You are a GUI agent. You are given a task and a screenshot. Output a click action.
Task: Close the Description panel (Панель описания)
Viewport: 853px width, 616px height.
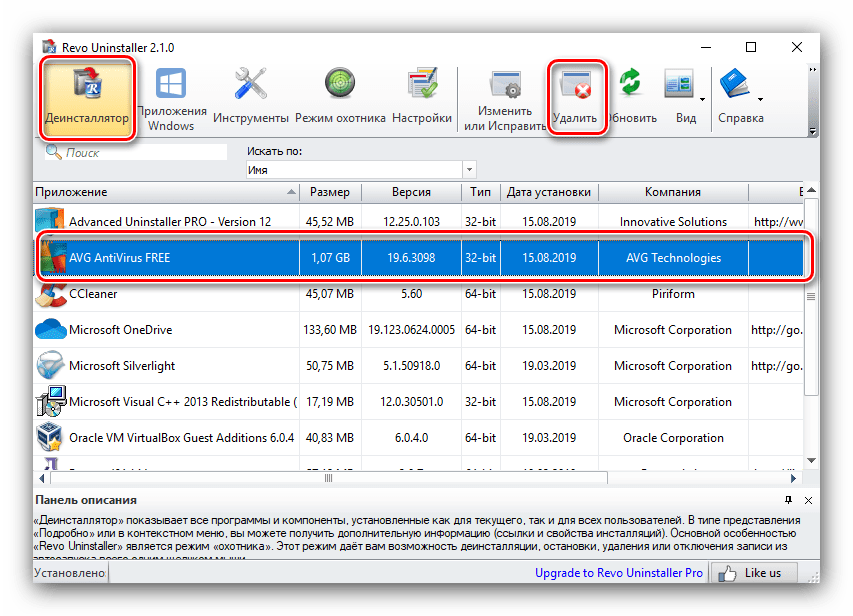point(808,500)
